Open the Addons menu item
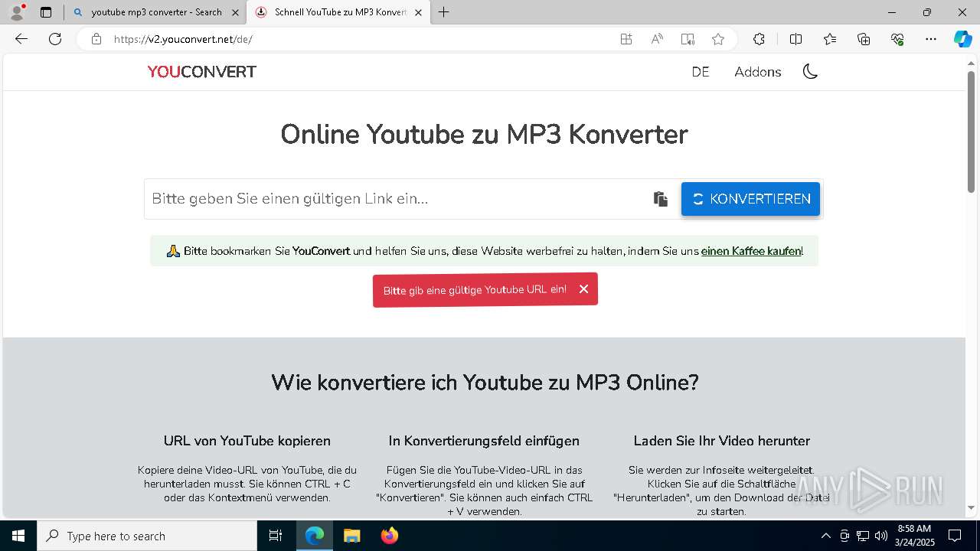Image resolution: width=980 pixels, height=551 pixels. (x=758, y=72)
